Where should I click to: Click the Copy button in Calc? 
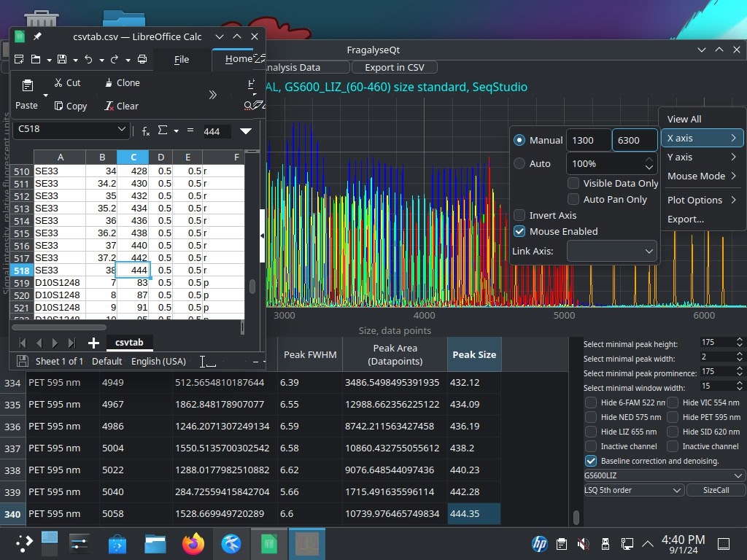(71, 106)
